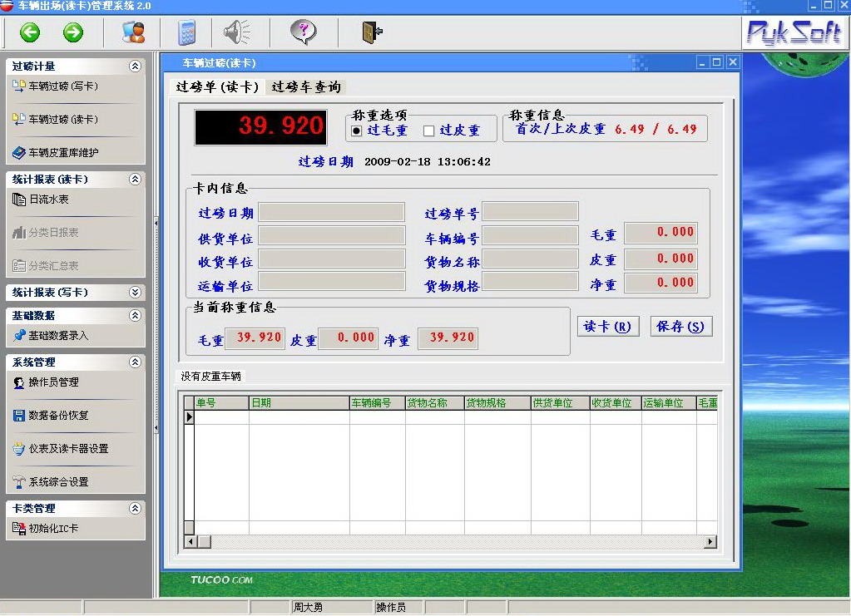Click the exit door toolbar icon

[x=371, y=33]
